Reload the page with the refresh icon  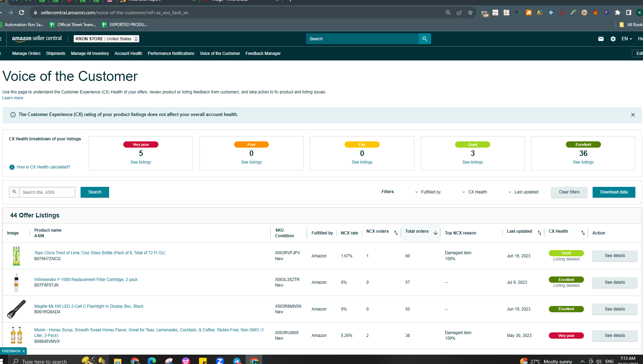pyautogui.click(x=22, y=13)
